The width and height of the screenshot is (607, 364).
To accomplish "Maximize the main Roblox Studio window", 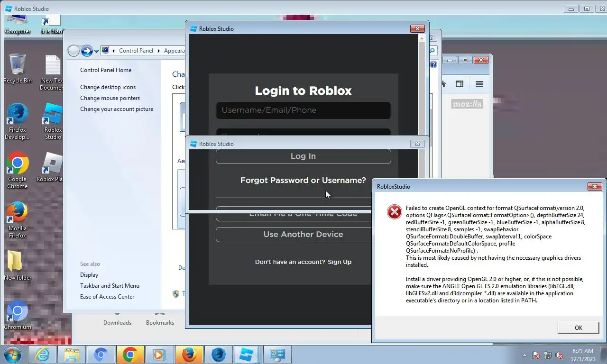I will [587, 9].
